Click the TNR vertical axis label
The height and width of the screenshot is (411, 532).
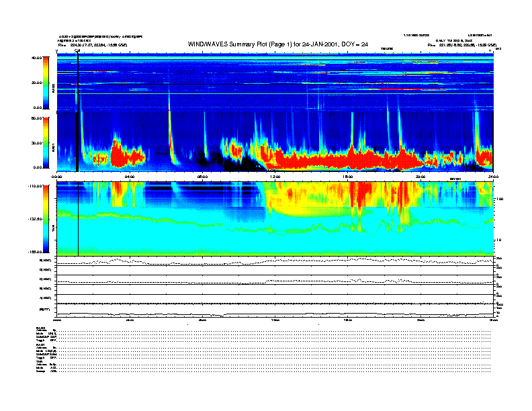pyautogui.click(x=54, y=229)
